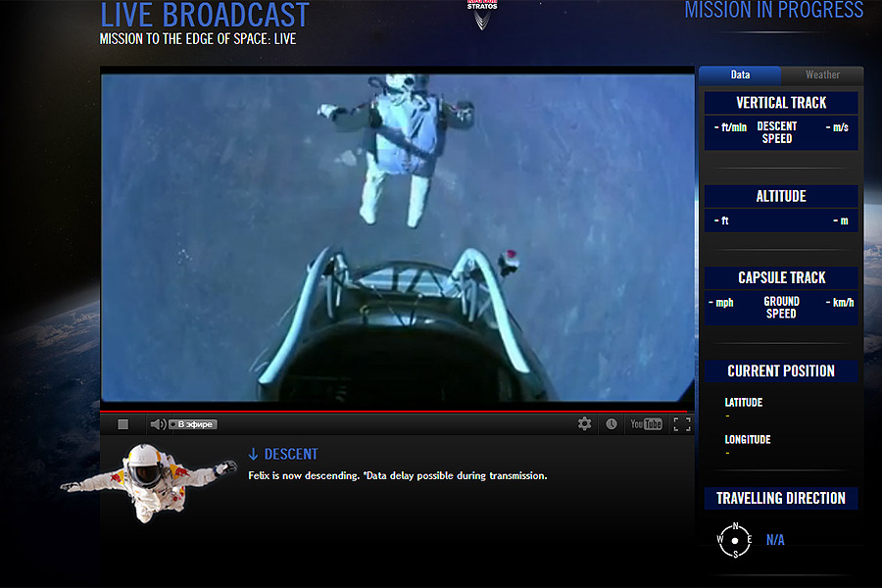Click the N/A direction value
Viewport: 882px width, 588px height.
point(775,540)
